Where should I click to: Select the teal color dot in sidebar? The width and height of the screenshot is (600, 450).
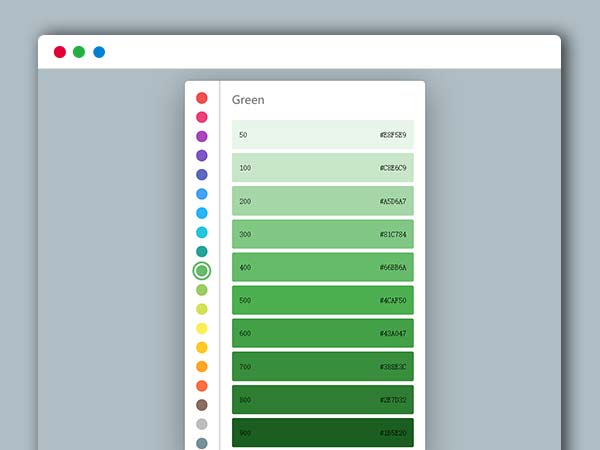(202, 251)
